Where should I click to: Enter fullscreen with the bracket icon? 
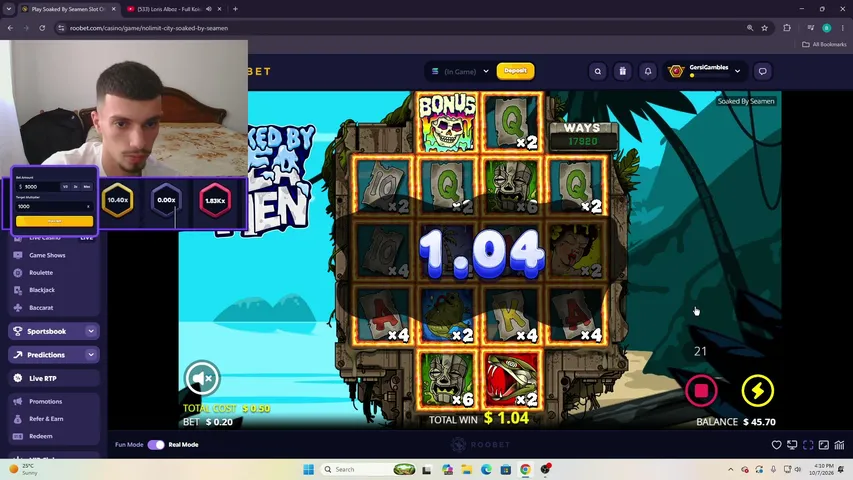click(x=808, y=445)
